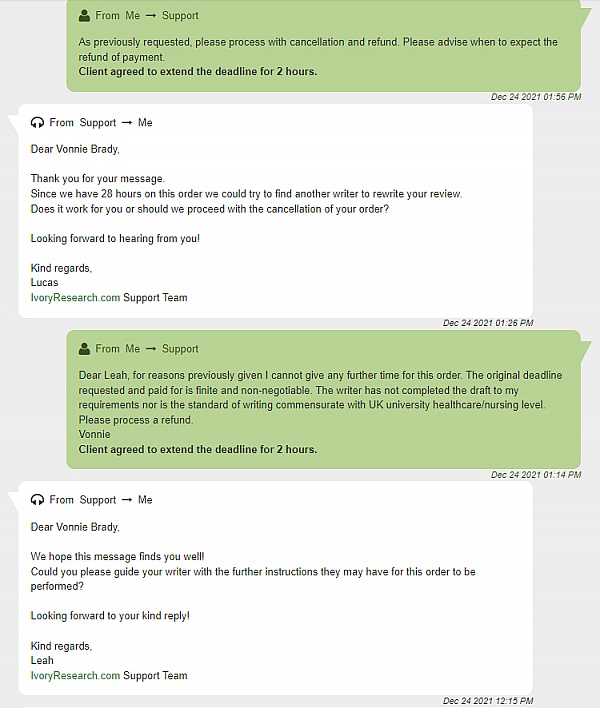This screenshot has height=708, width=600.
Task: Click the bold deadline extension note in top message
Action: tap(198, 71)
